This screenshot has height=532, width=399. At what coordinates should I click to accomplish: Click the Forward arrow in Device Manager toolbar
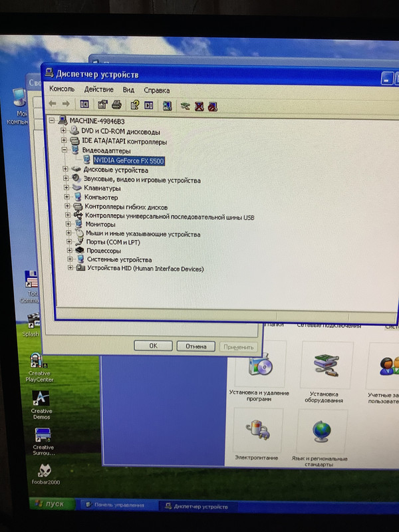point(66,104)
